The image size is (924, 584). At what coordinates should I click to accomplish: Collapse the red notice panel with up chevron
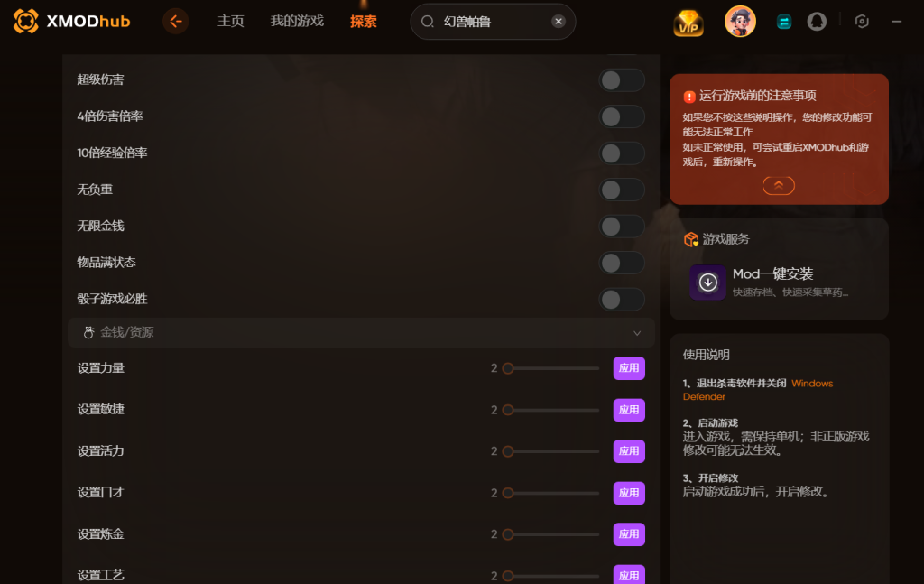coord(779,186)
